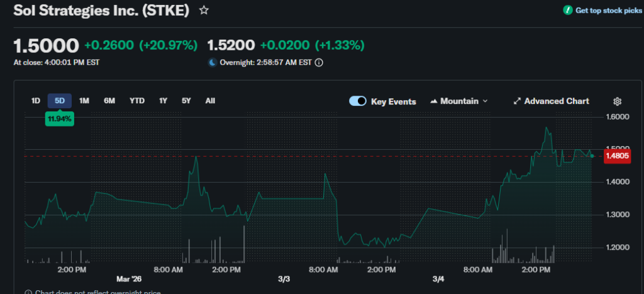Screen dimensions: 644x294
Task: Click the Advanced Chart expand arrows icon
Action: [x=517, y=101]
